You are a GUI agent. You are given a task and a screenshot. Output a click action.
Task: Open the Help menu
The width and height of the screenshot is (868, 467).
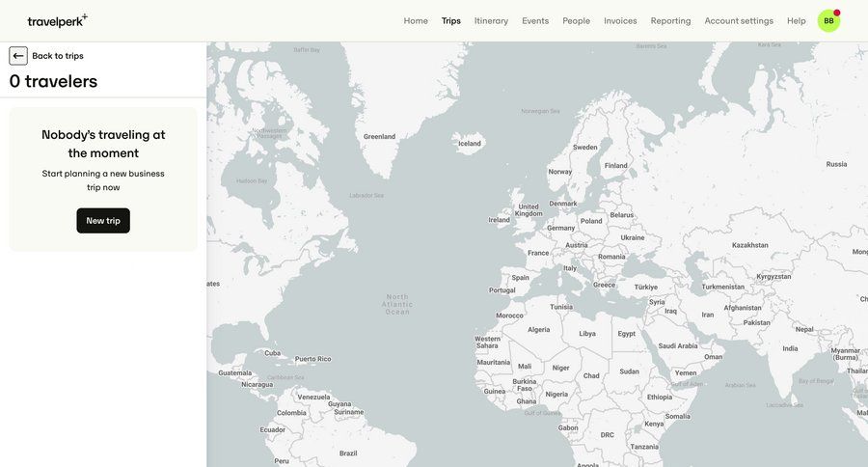click(797, 20)
